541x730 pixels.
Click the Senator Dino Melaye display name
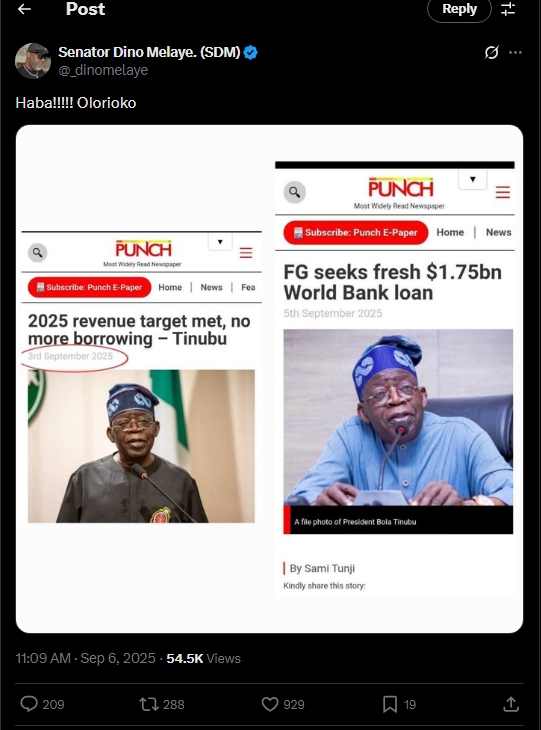pyautogui.click(x=149, y=52)
